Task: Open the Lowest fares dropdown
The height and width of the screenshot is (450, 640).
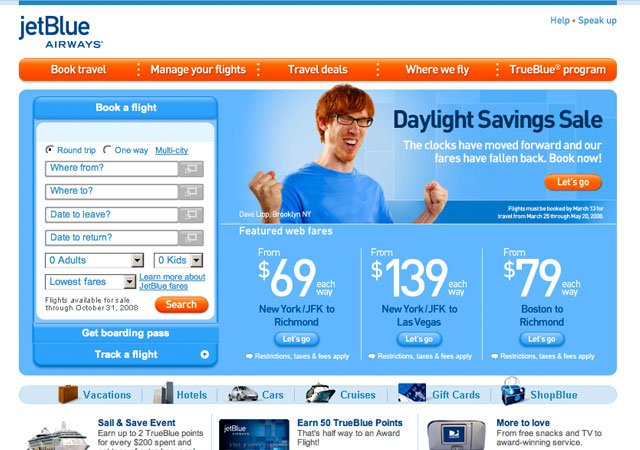Action: [90, 282]
